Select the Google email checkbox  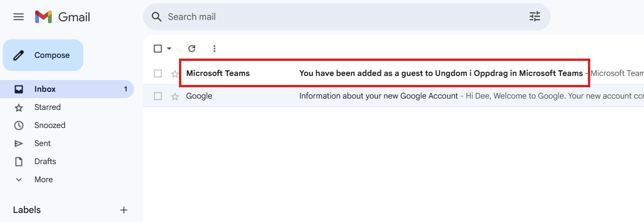pyautogui.click(x=158, y=96)
